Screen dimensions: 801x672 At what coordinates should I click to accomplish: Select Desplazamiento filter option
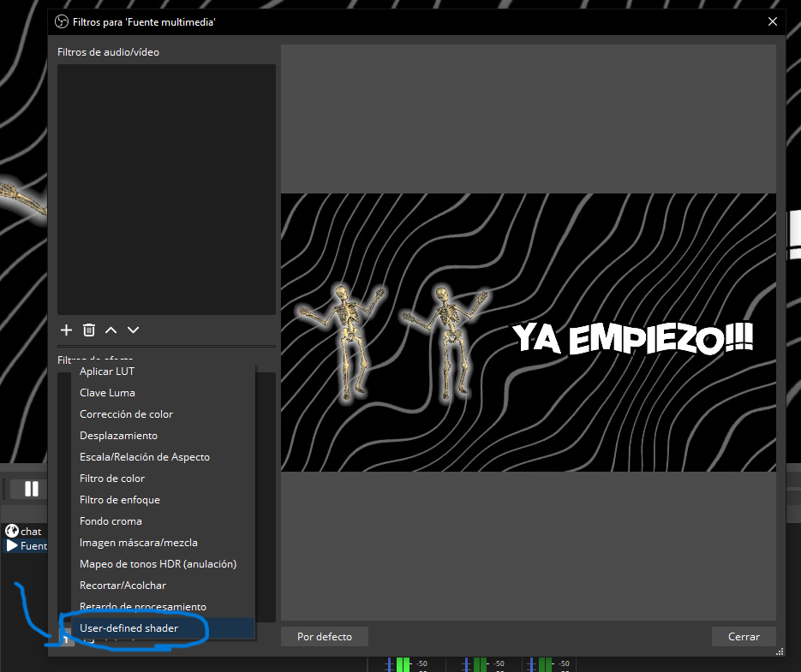point(163,436)
